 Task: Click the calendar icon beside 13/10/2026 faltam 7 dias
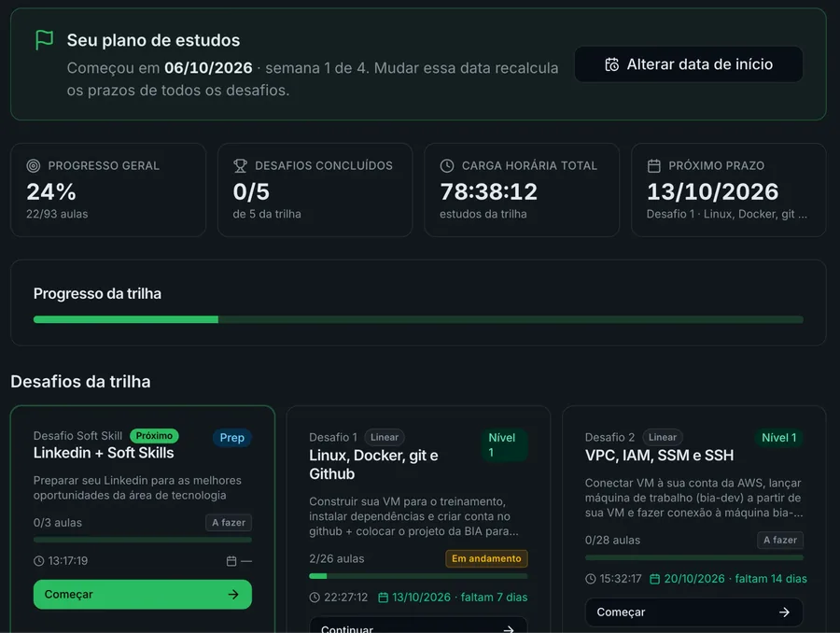[383, 598]
